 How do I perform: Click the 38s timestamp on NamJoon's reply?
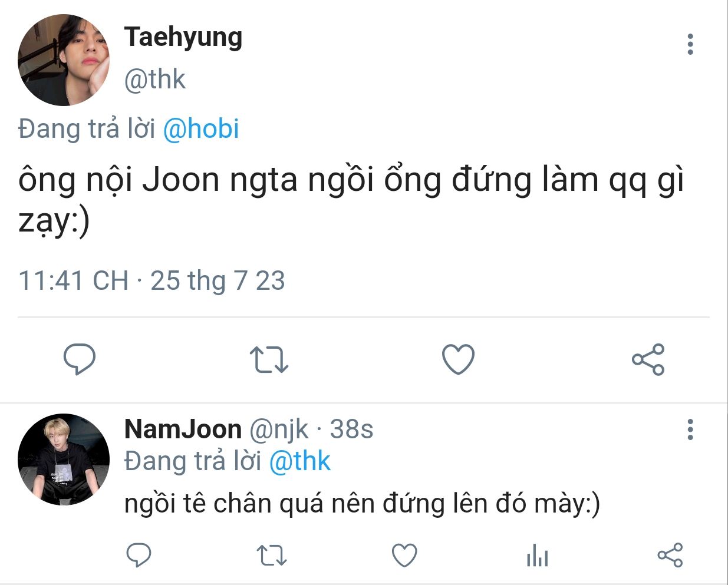click(351, 429)
